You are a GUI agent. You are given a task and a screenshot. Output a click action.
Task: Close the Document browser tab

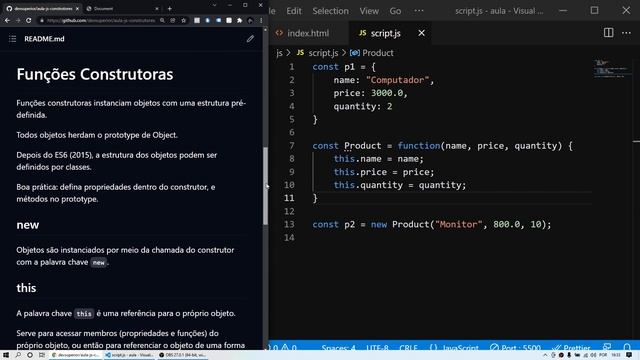tap(157, 9)
